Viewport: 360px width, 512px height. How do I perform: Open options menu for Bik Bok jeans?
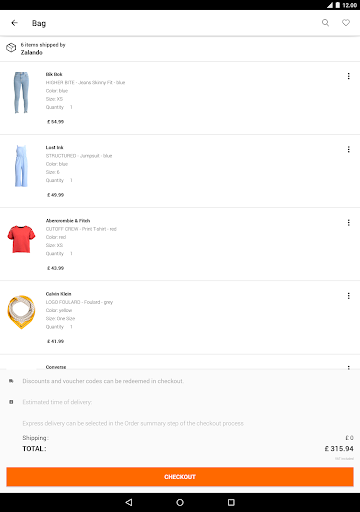pyautogui.click(x=349, y=76)
